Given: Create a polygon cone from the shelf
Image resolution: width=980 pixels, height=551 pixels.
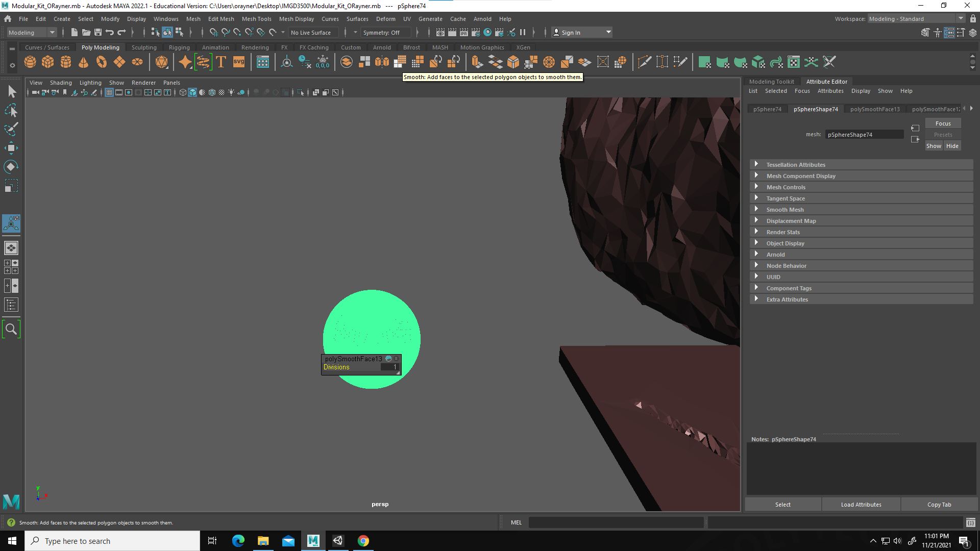Looking at the screenshot, I should pos(84,62).
